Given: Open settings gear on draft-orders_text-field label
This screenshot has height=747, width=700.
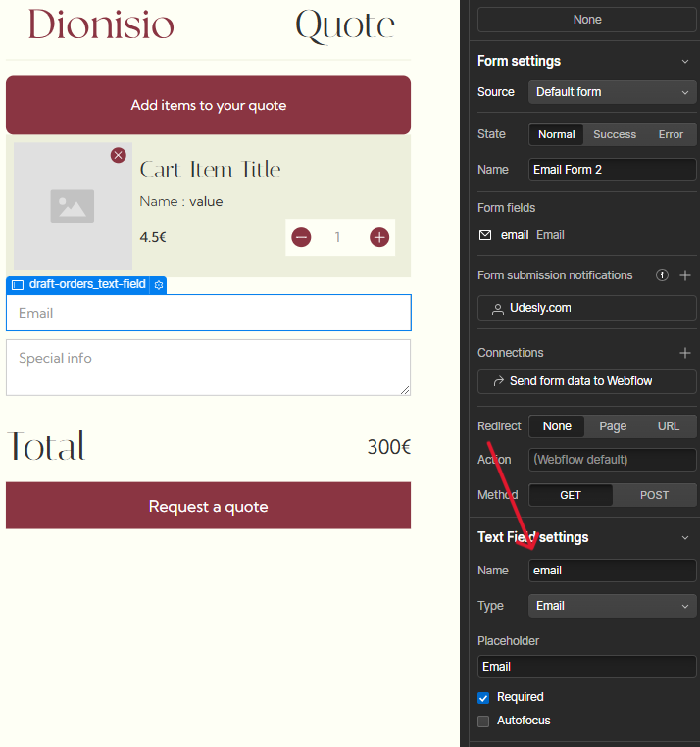Looking at the screenshot, I should 159,284.
